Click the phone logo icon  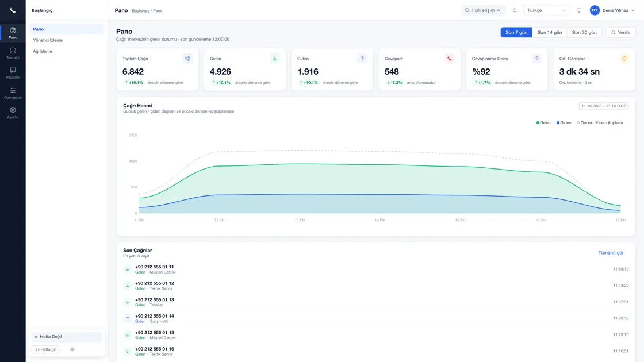point(13,10)
